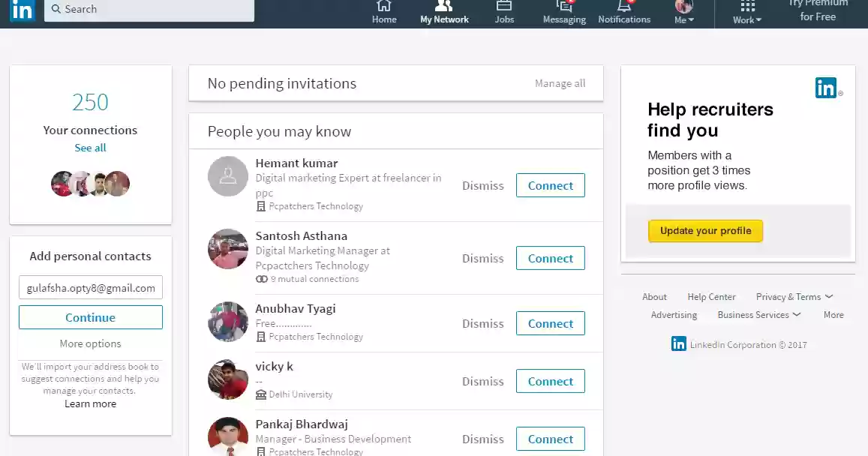Click Hemant kumar's placeholder avatar

click(x=228, y=176)
